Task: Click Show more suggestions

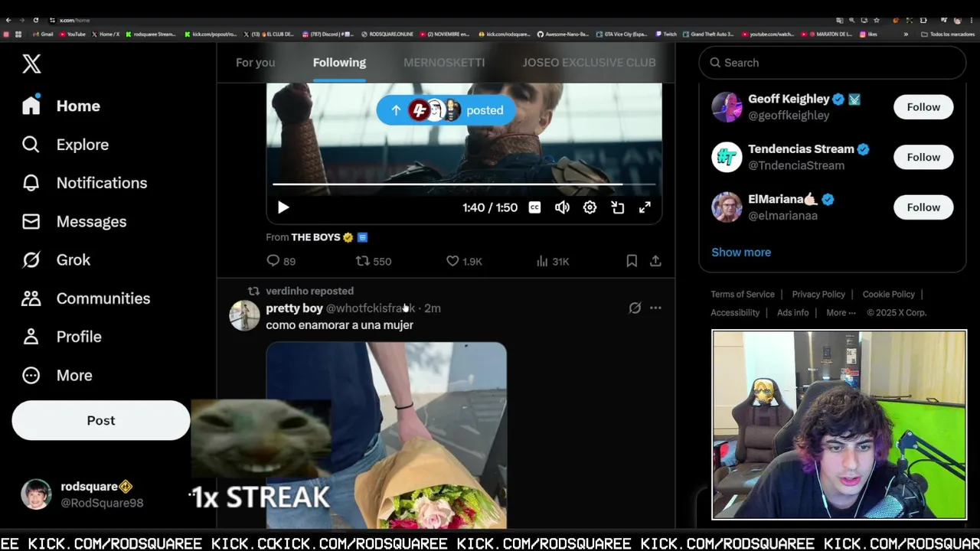Action: 741,252
